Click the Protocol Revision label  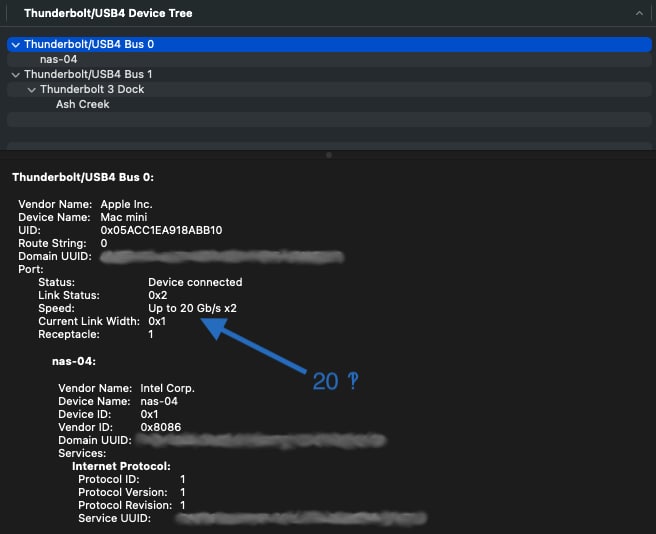click(x=125, y=505)
